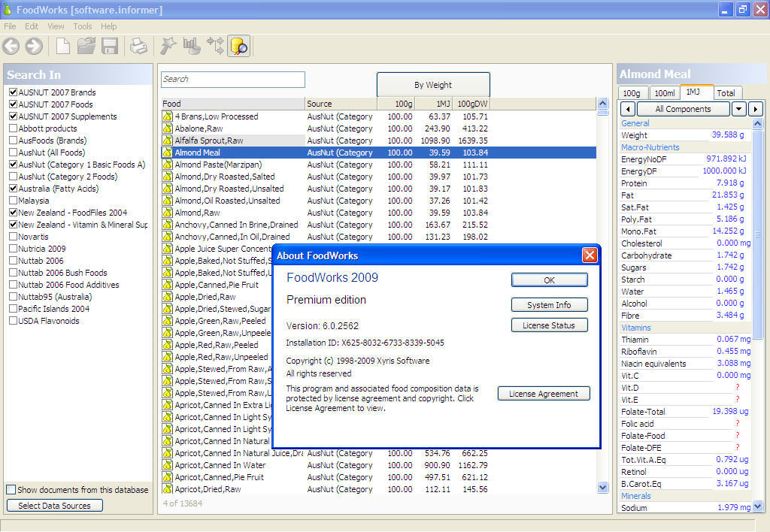This screenshot has height=532, width=770.
Task: Select the wizard wand toolbar icon
Action: 168,46
